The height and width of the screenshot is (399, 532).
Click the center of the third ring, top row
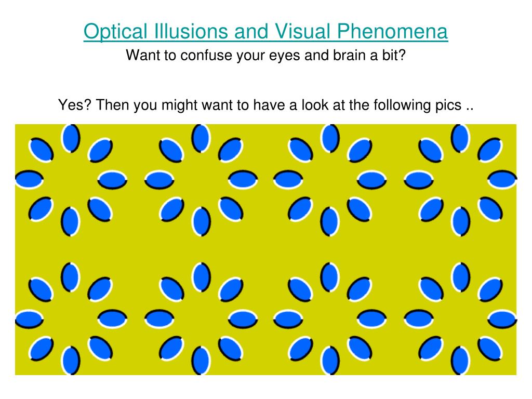pos(330,180)
